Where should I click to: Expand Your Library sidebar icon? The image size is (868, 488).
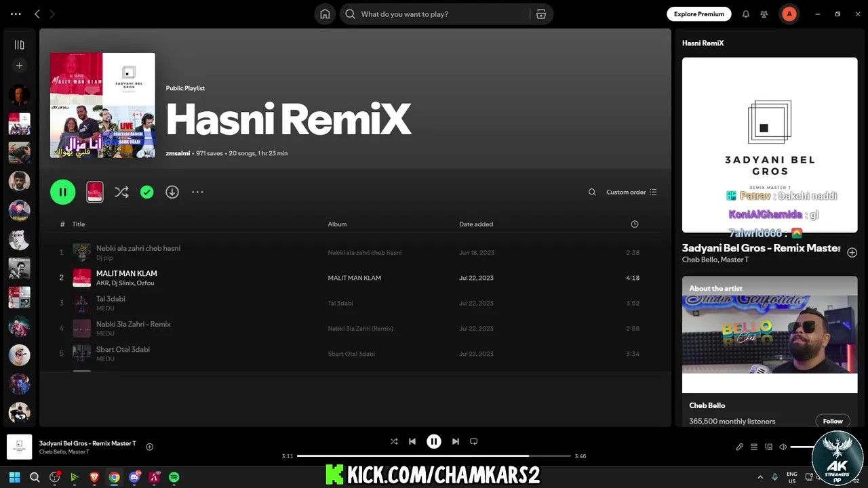coord(19,45)
